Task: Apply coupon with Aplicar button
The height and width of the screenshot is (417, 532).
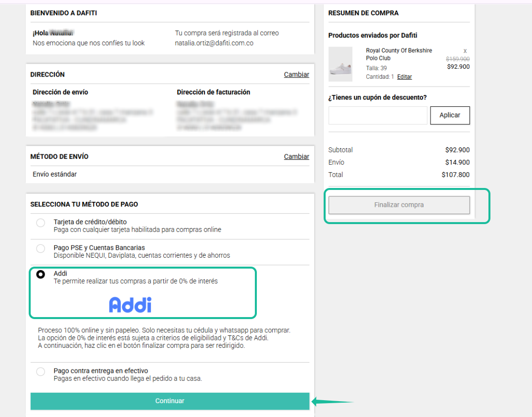Action: coord(450,115)
